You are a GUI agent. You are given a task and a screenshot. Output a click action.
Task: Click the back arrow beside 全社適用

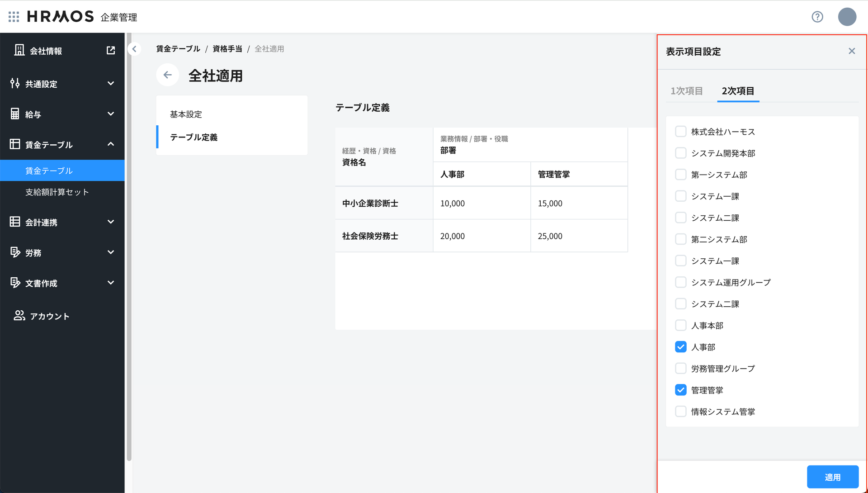pyautogui.click(x=168, y=75)
